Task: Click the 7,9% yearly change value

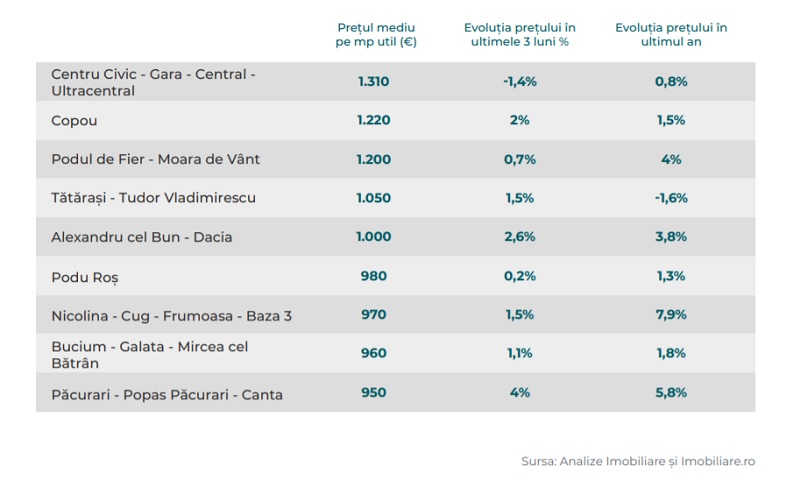Action: [671, 315]
